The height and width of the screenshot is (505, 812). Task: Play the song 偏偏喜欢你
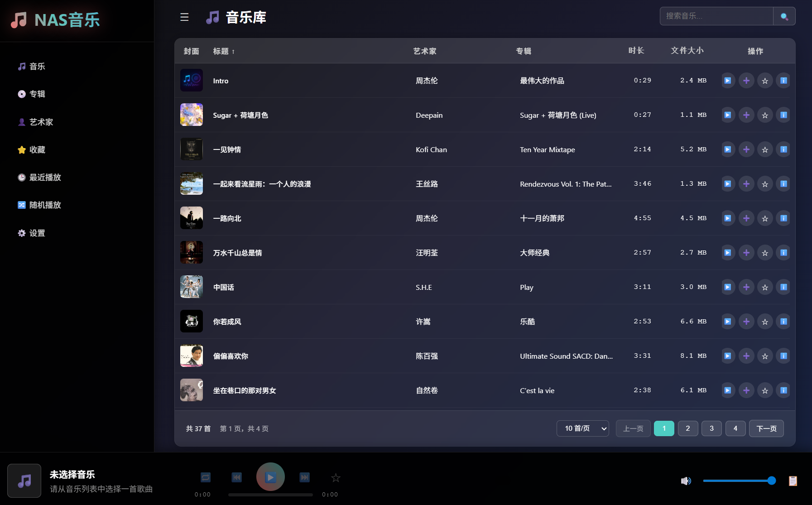[x=727, y=356]
